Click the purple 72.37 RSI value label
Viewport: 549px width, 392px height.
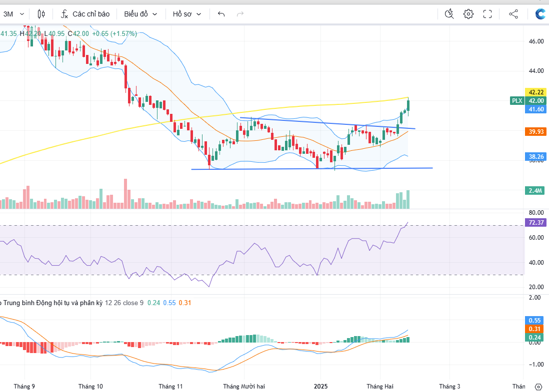[x=535, y=222]
